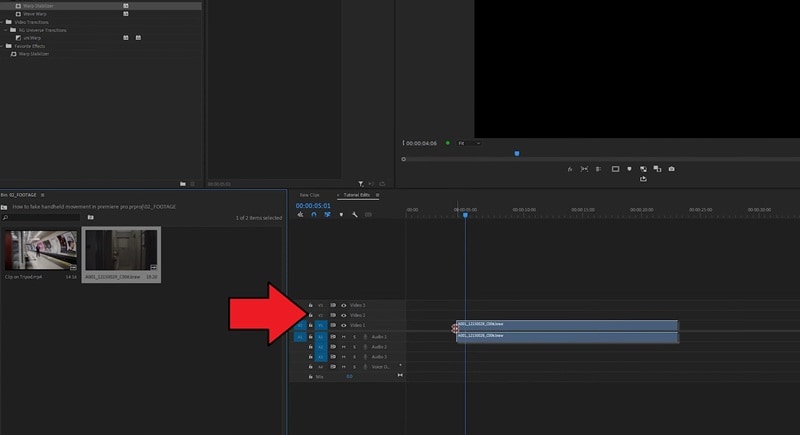Add a marker in the timeline toolbar

[x=341, y=215]
